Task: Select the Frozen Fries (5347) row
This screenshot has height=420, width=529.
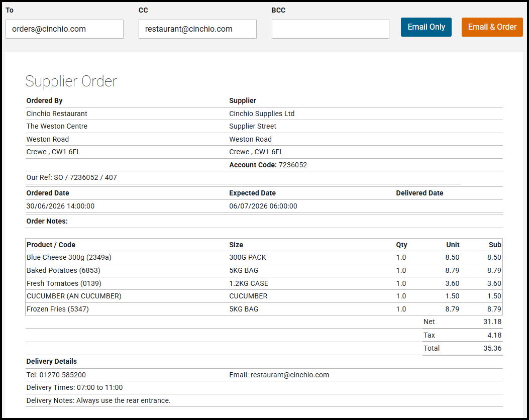Action: (264, 309)
